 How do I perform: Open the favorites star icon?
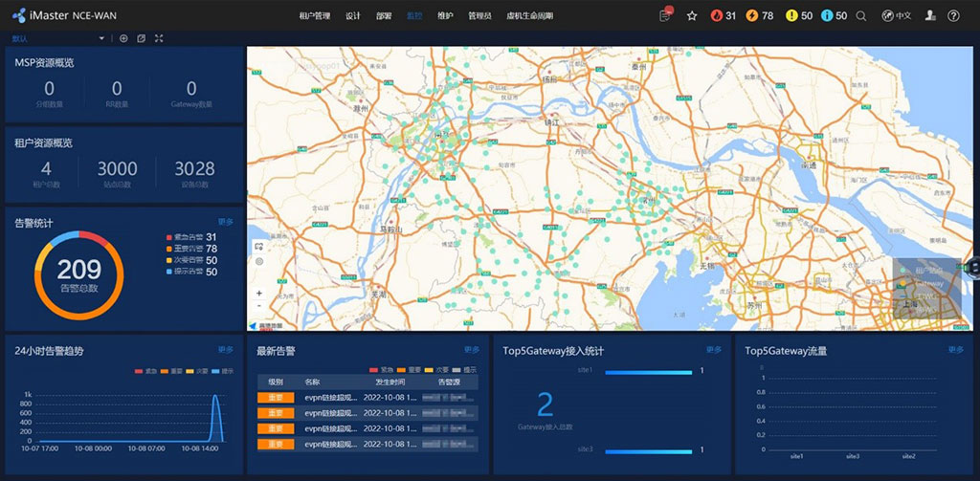(692, 16)
